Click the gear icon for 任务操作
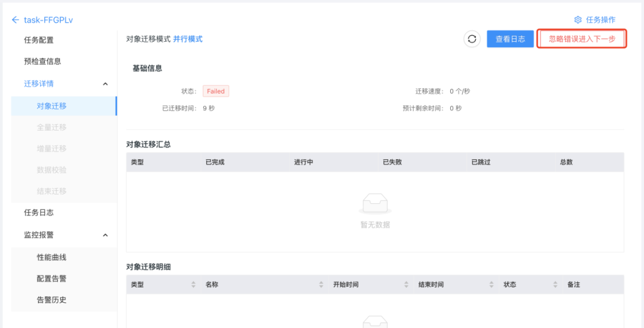 [578, 20]
